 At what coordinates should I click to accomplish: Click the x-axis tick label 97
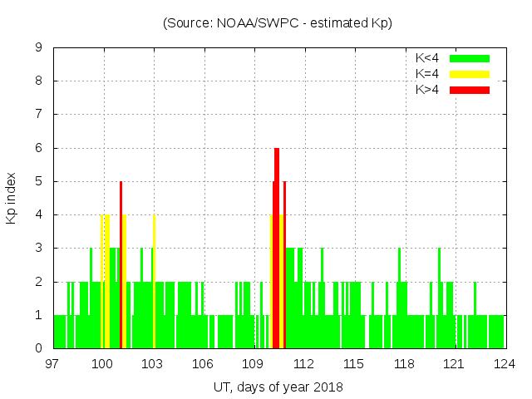tap(53, 363)
